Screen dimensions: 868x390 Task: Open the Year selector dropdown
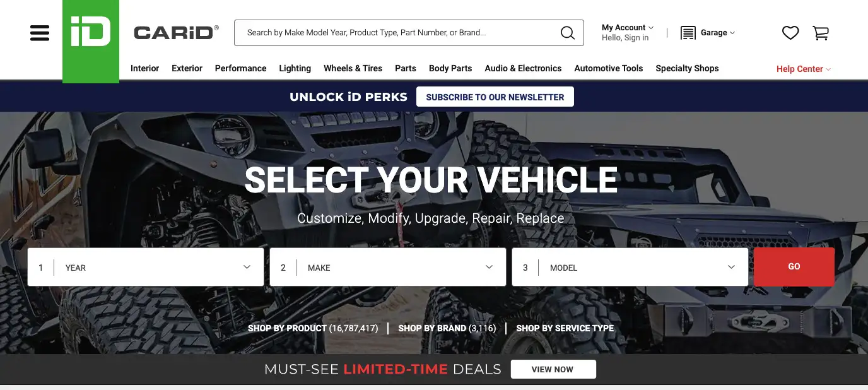point(146,267)
